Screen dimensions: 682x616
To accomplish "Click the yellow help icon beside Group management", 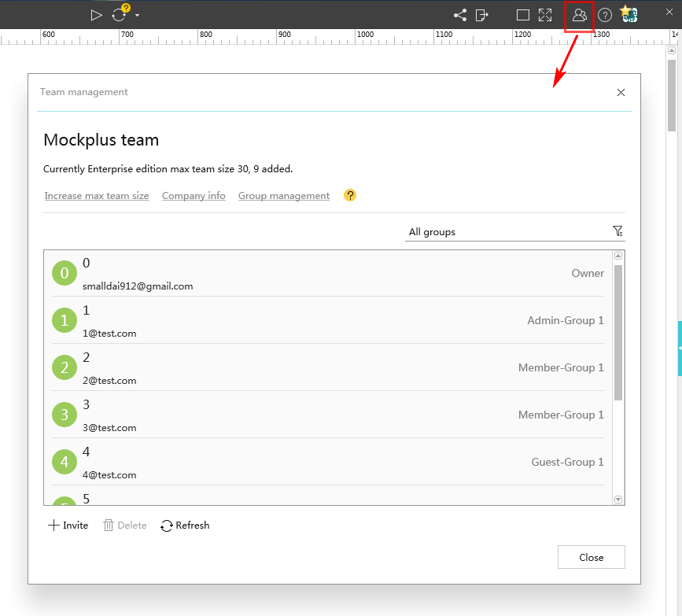I will tap(350, 195).
